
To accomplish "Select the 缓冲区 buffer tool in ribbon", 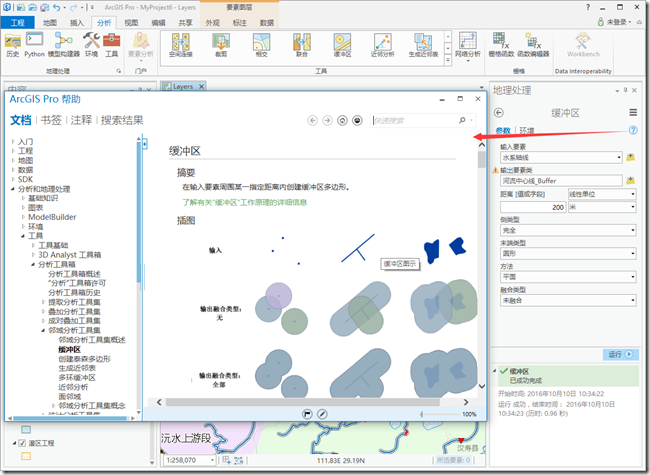I will (342, 45).
